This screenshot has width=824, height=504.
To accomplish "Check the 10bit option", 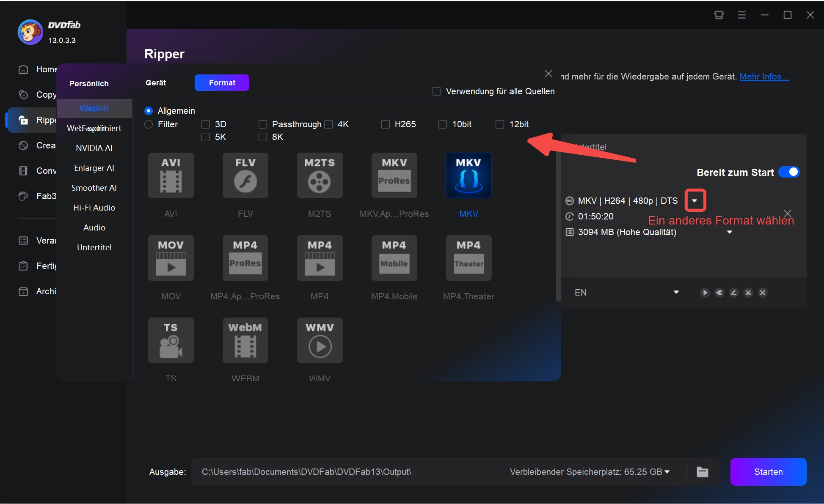I will tap(443, 124).
